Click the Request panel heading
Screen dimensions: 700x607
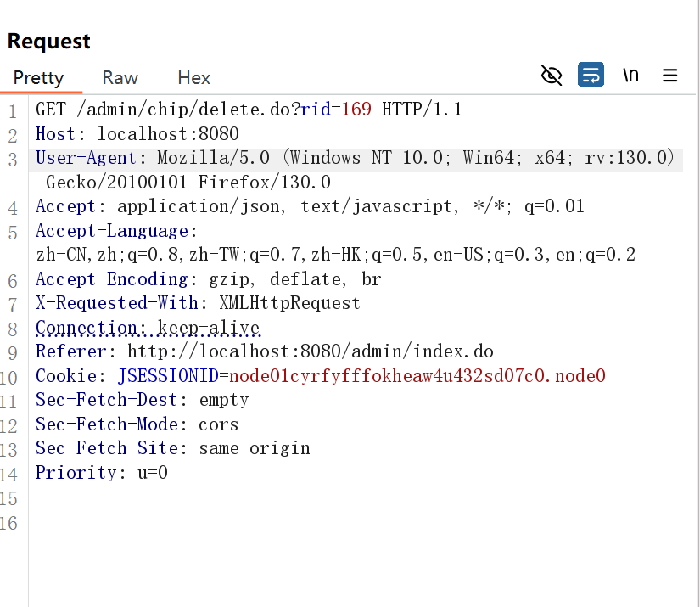click(49, 42)
